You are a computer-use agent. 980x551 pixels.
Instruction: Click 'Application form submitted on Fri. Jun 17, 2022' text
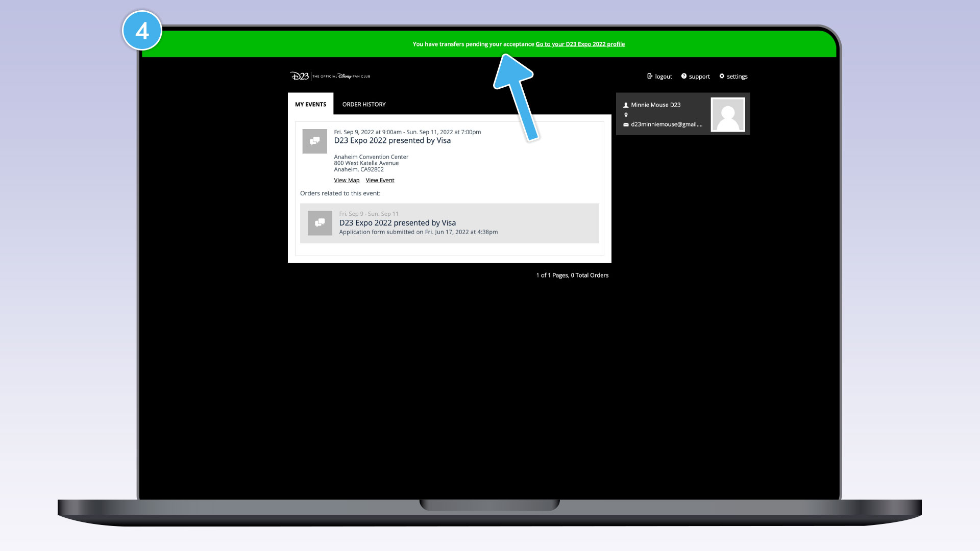(418, 232)
